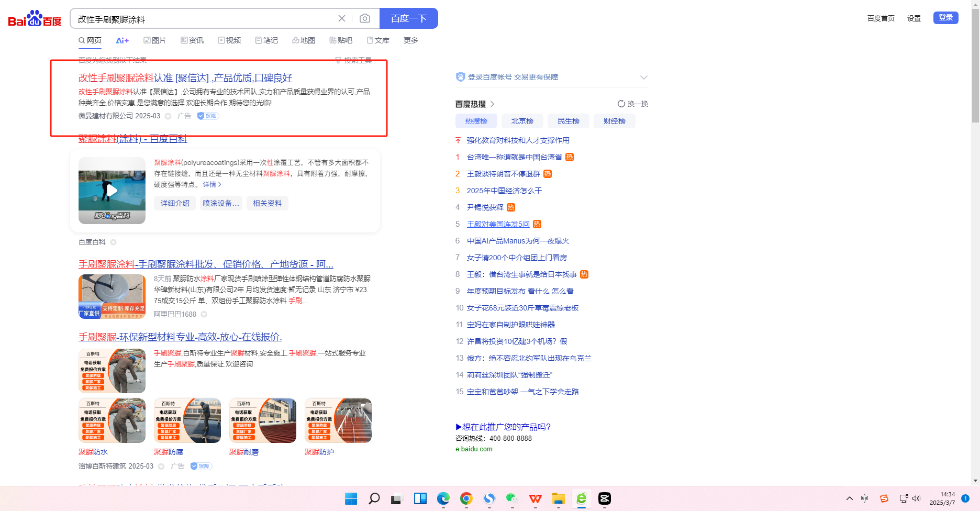Image resolution: width=980 pixels, height=511 pixels.
Task: Clear the search box with X icon
Action: 342,19
